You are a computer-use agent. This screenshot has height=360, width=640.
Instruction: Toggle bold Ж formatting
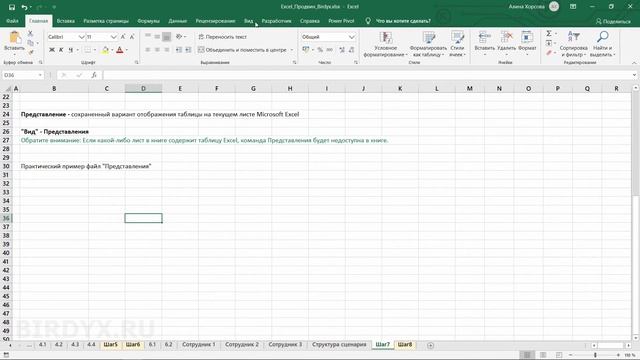point(52,50)
